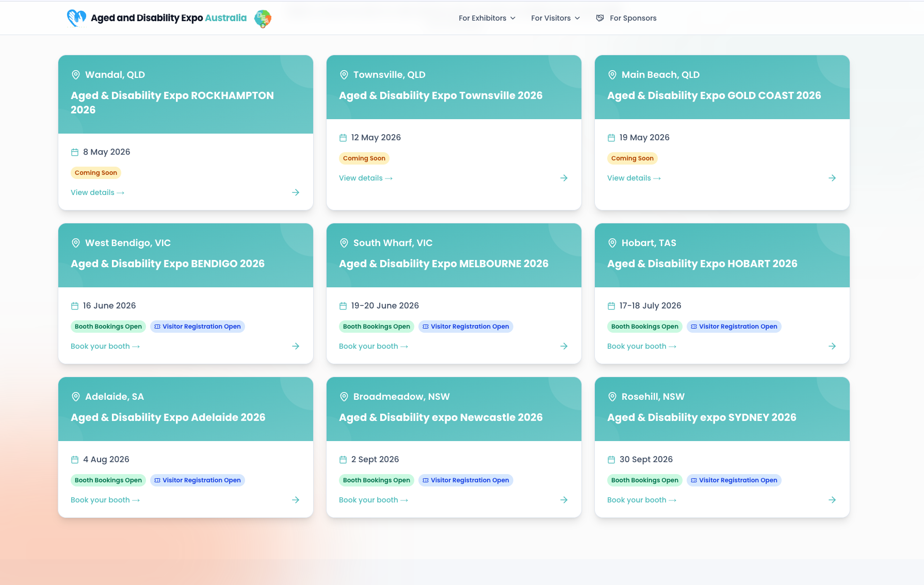Click the location pin next to South Wharf, VIC
Viewport: 924px width, 585px height.
[344, 243]
